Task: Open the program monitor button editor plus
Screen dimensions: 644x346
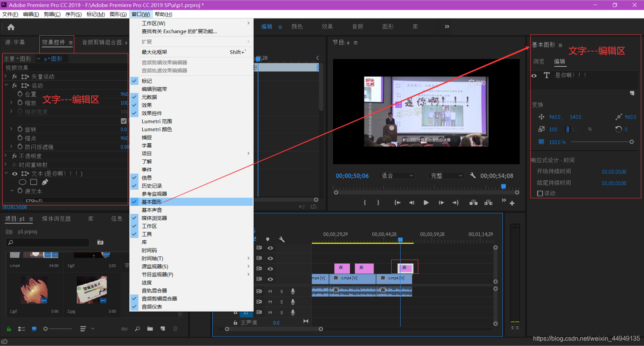Action: pos(512,203)
